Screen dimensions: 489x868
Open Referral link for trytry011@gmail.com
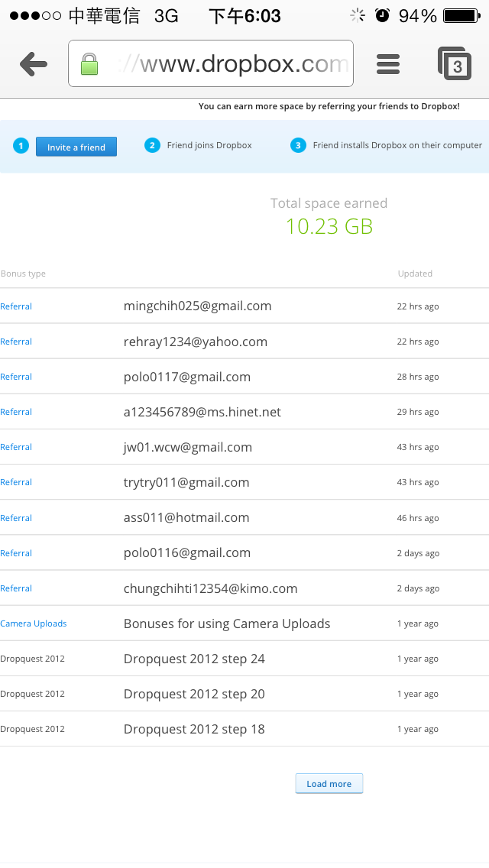pyautogui.click(x=16, y=482)
